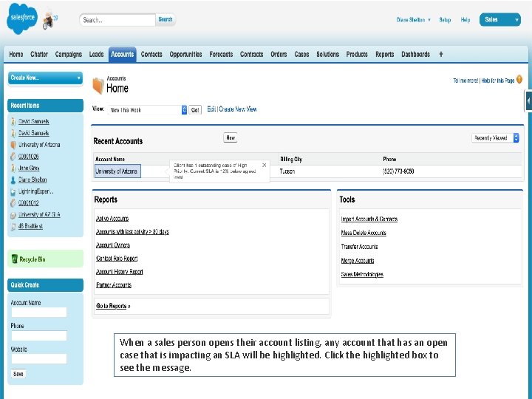Open the Active Accounts report
The image size is (532, 399).
[112, 219]
